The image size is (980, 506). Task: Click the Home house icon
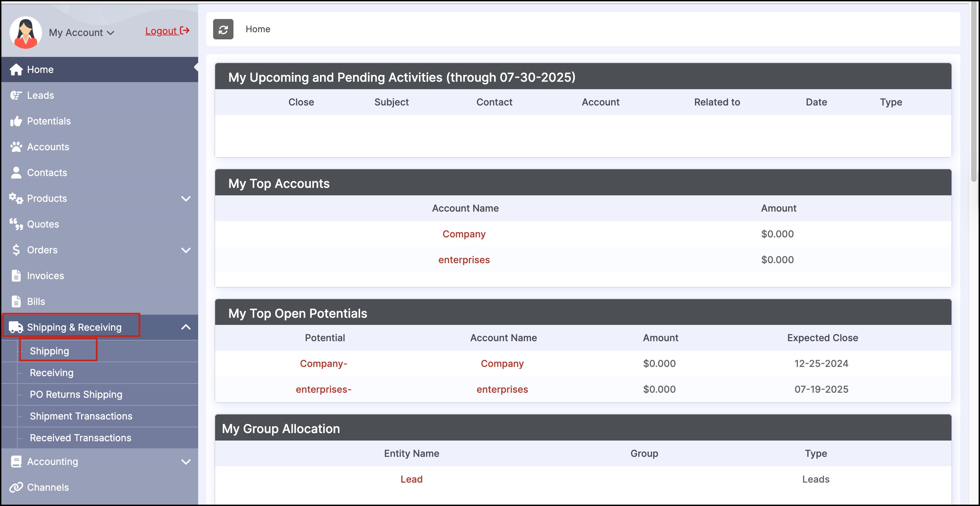(16, 70)
